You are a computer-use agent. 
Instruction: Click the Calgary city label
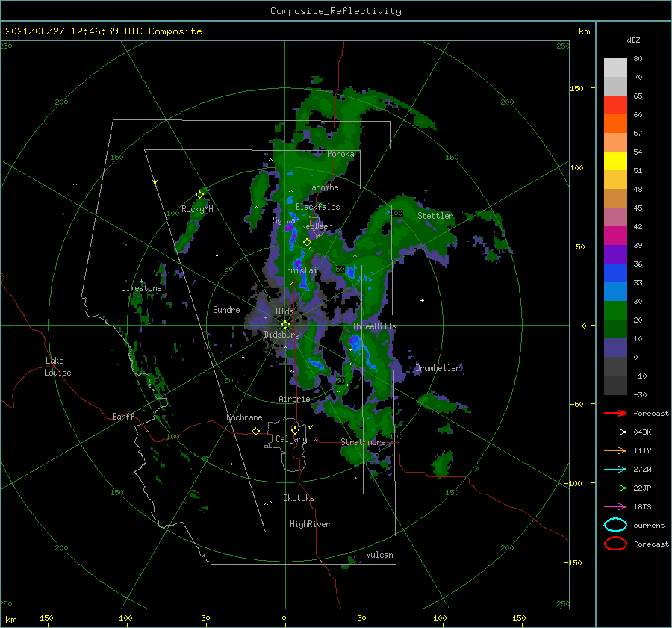[291, 439]
